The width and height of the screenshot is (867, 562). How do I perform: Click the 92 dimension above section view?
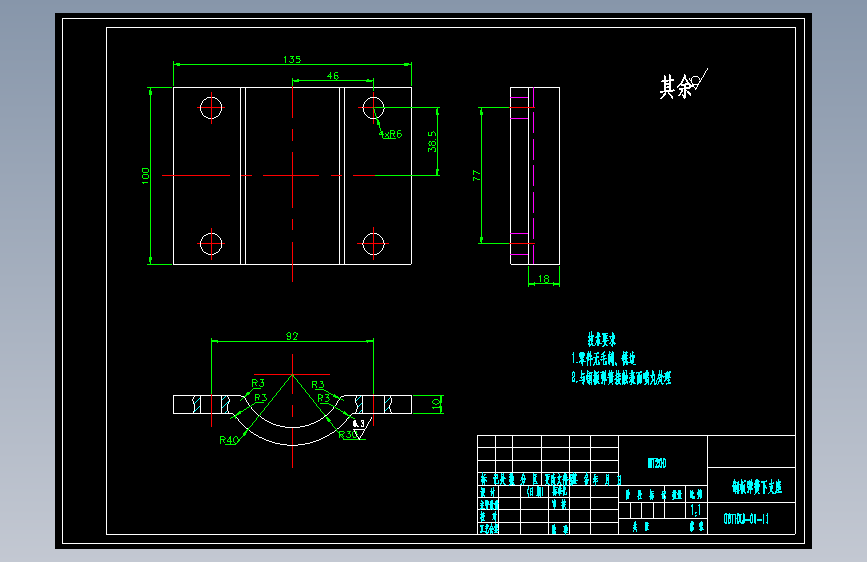pyautogui.click(x=292, y=336)
